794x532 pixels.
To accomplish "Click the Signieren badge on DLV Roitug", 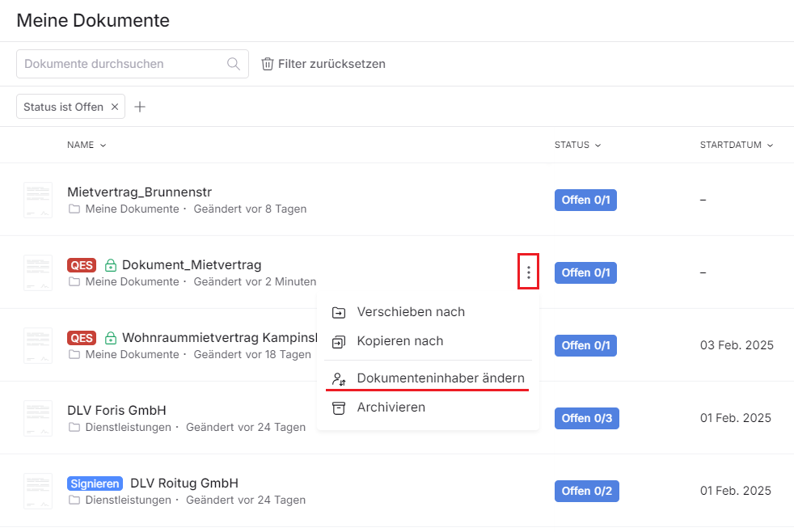I will click(95, 483).
